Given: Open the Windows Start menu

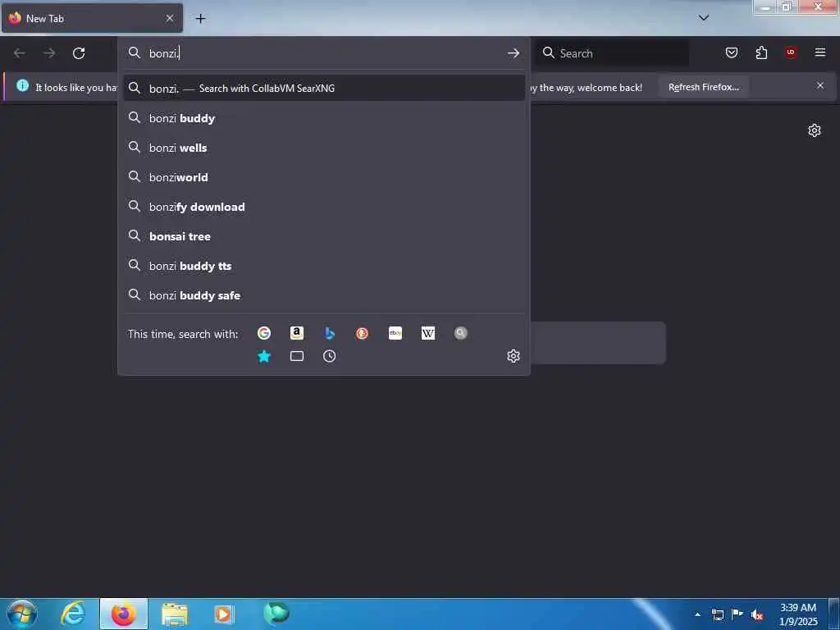Looking at the screenshot, I should point(22,614).
